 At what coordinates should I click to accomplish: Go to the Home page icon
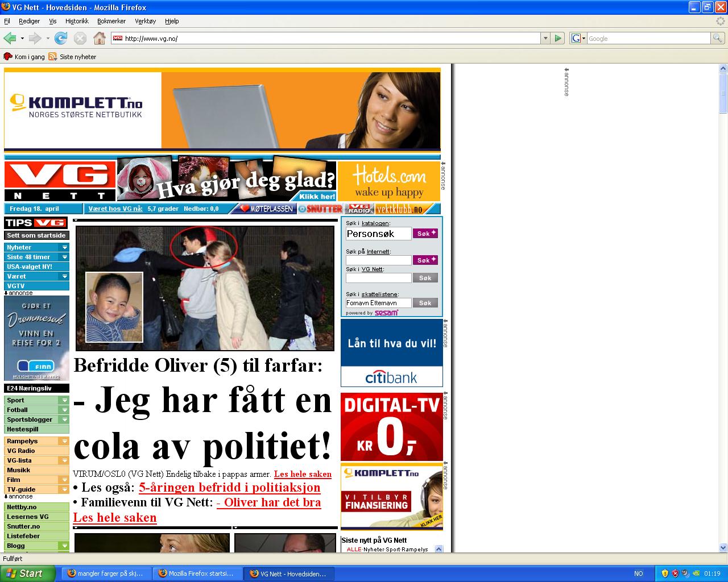pos(100,38)
